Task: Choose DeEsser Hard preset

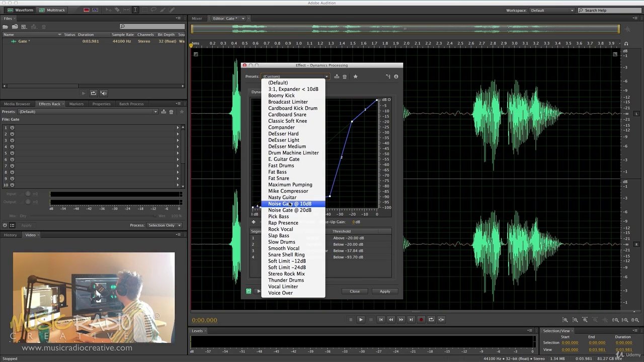Action: coord(293,134)
